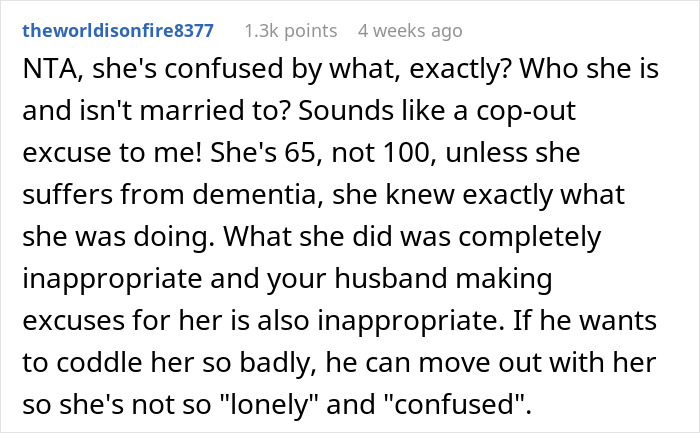Click the phrase cop-out in comment
This screenshot has width=700, height=433.
click(x=526, y=111)
